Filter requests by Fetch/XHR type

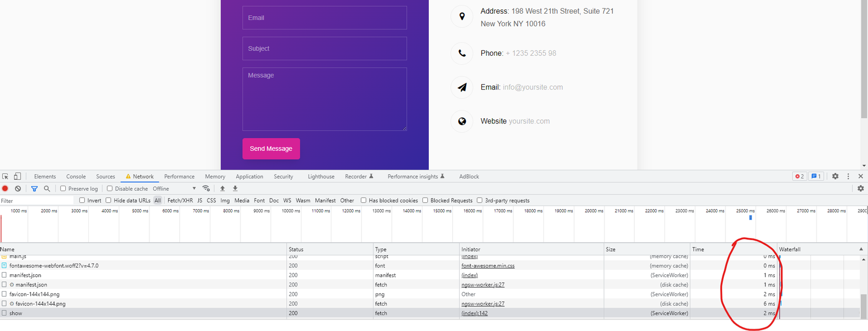[x=180, y=200]
